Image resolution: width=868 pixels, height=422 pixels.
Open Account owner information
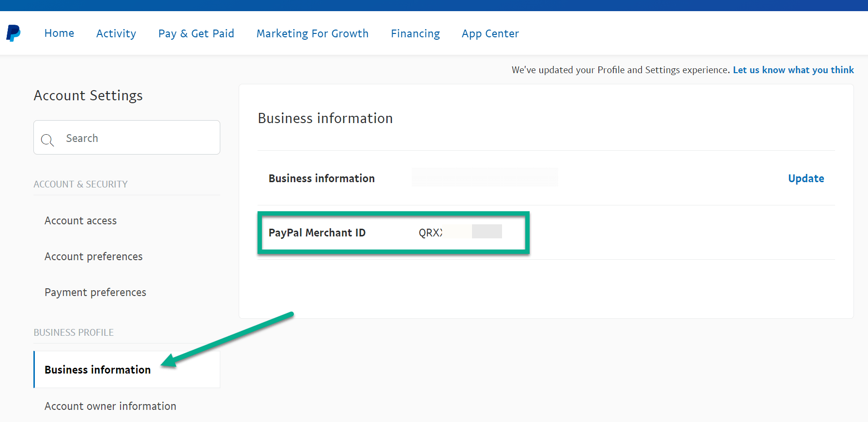110,406
